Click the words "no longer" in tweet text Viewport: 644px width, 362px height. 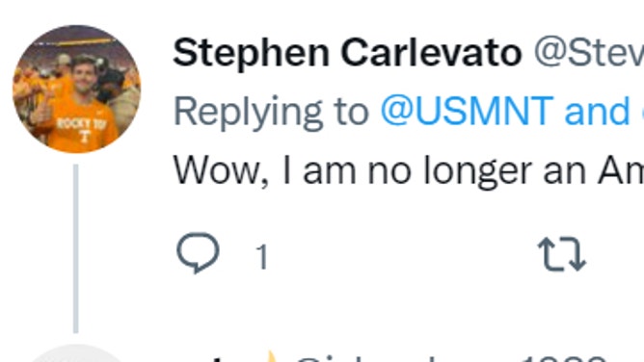450,172
